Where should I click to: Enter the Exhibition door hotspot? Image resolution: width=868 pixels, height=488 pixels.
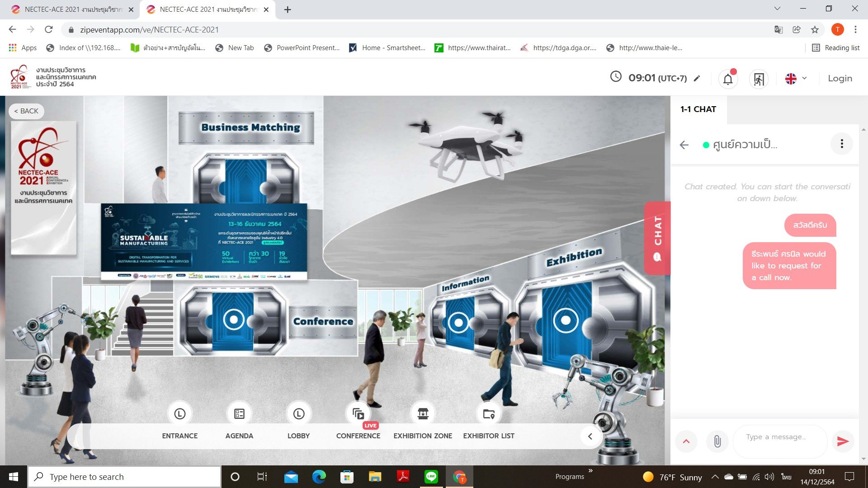pos(566,320)
